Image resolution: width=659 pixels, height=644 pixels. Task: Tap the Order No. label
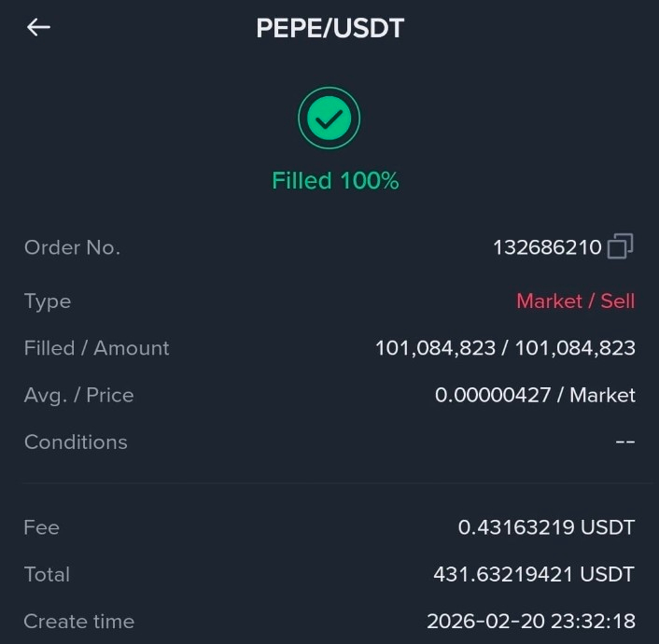pyautogui.click(x=72, y=247)
